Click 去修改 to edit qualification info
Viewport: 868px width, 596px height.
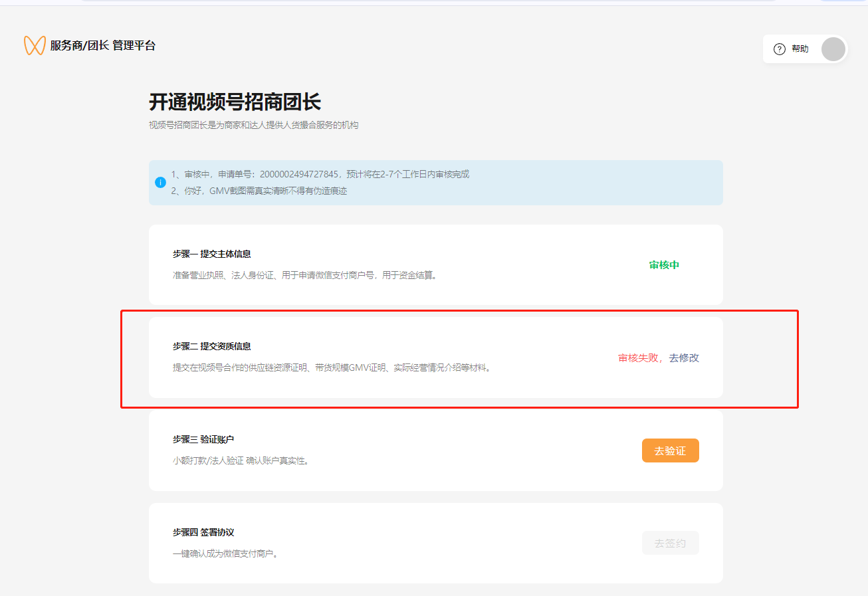pos(684,357)
